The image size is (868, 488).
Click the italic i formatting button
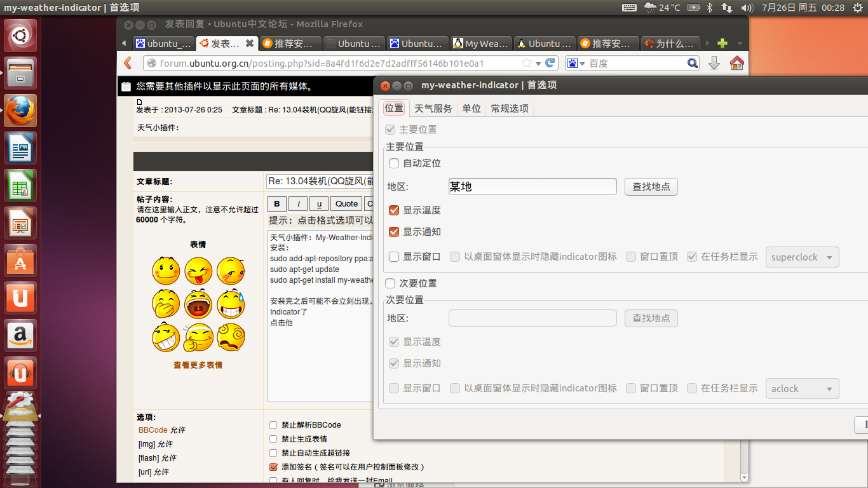[298, 203]
